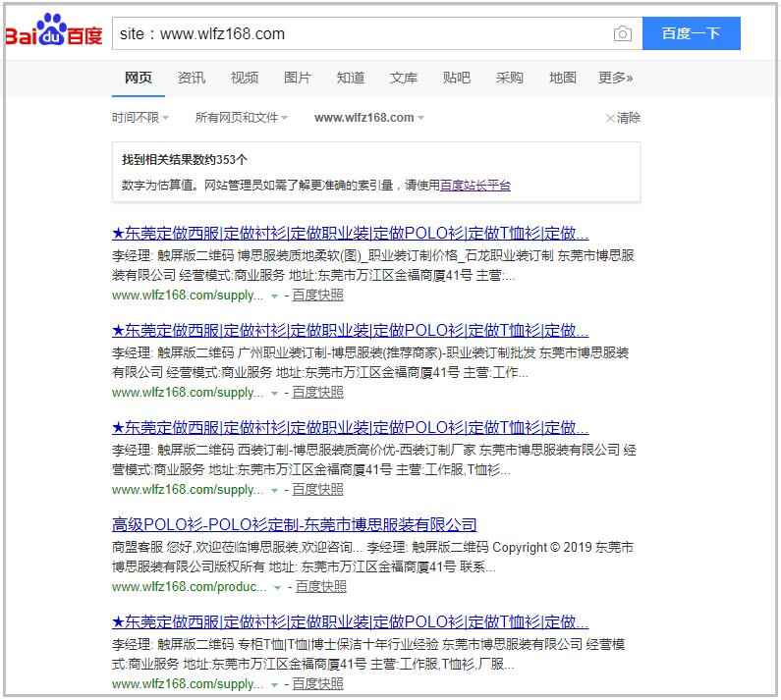Open the 所有网页和文件 filter dropdown
Screen dimensions: 781x700
[x=242, y=118]
